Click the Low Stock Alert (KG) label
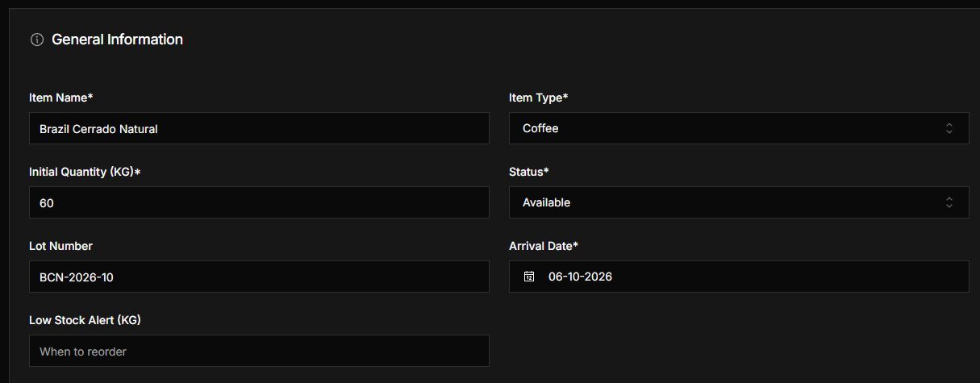Screen dimensions: 980x383 click(85, 320)
